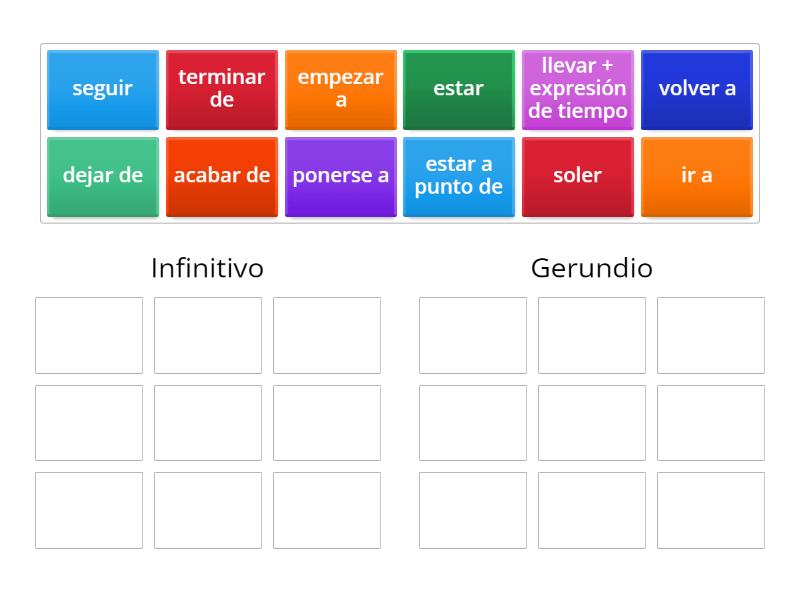Click the middle empty box under Gerundio
Image resolution: width=800 pixels, height=600 pixels.
pyautogui.click(x=592, y=421)
